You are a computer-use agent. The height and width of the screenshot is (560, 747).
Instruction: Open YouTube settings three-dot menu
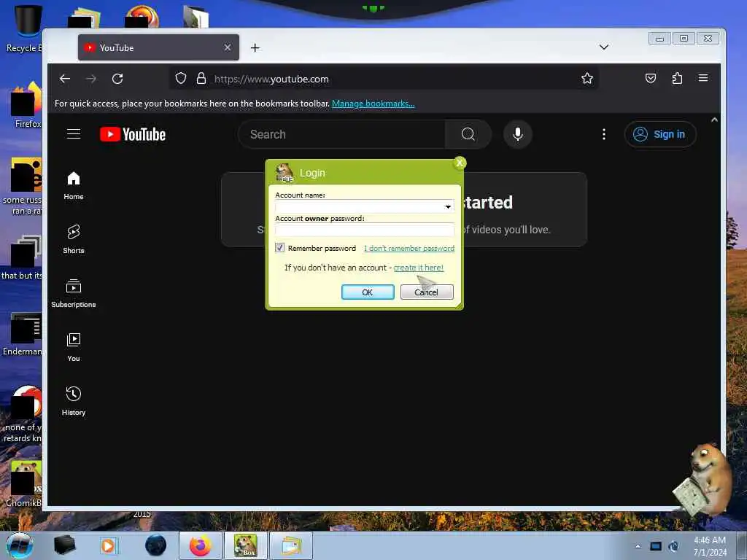point(603,135)
